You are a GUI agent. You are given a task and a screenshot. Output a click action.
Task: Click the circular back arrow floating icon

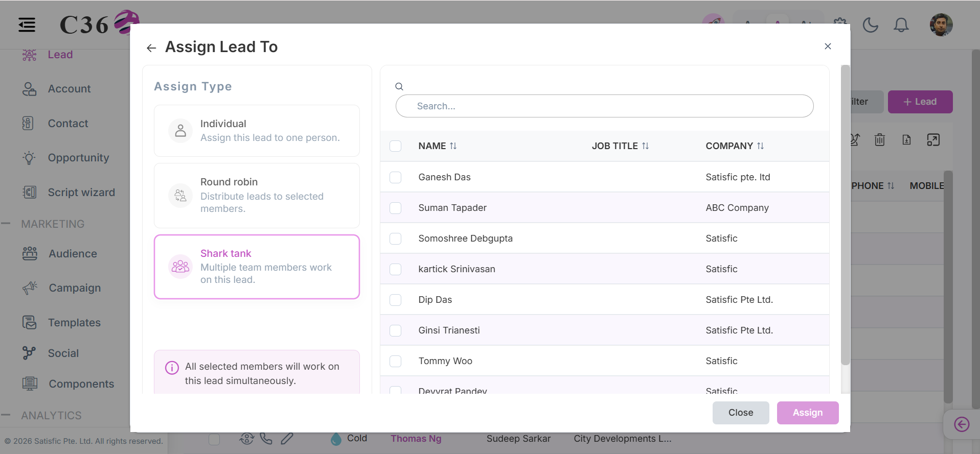pyautogui.click(x=962, y=424)
